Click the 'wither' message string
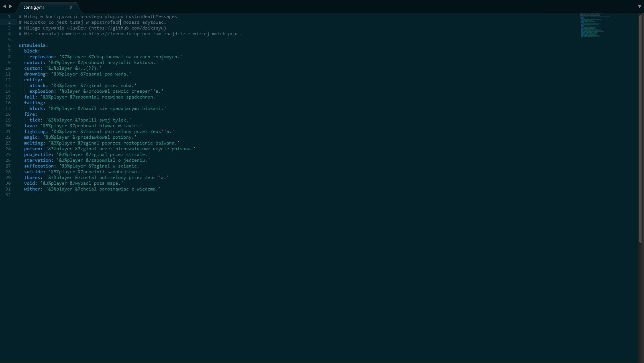Screen dimensions: 644x363 [x=103, y=189]
